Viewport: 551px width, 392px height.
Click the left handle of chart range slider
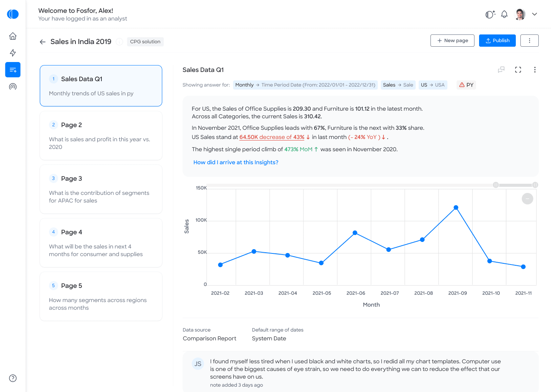pos(496,185)
